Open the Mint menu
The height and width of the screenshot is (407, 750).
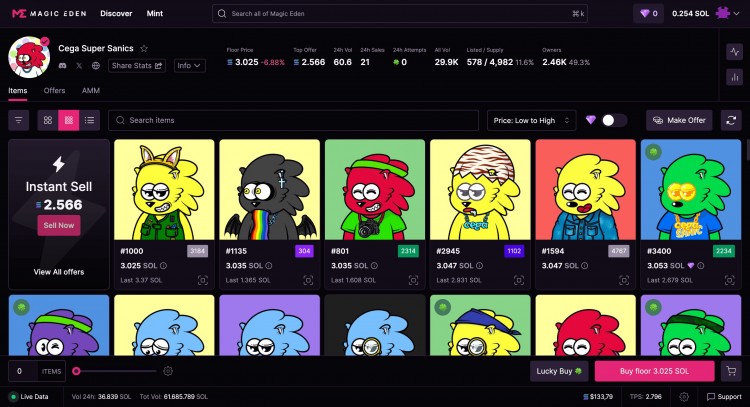(x=154, y=13)
